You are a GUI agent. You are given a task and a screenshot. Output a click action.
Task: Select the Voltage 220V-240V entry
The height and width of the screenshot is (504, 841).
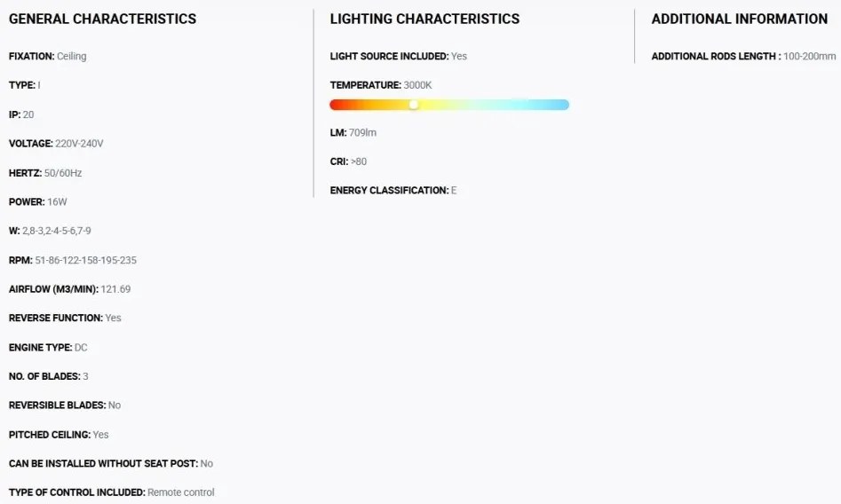[56, 144]
